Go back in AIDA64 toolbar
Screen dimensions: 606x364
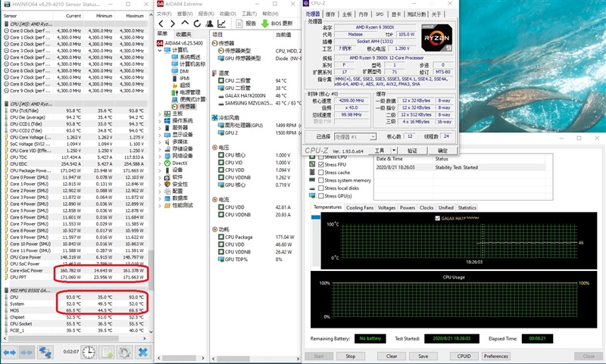[161, 23]
